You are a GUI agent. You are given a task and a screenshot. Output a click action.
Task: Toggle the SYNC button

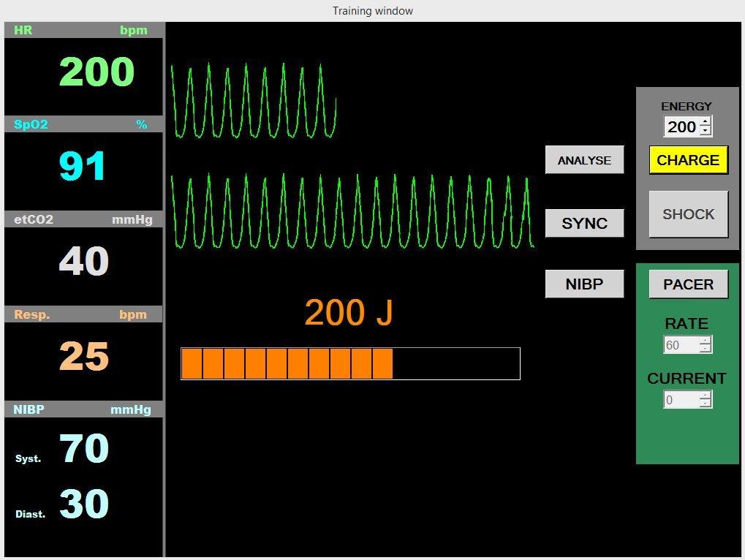coord(584,223)
